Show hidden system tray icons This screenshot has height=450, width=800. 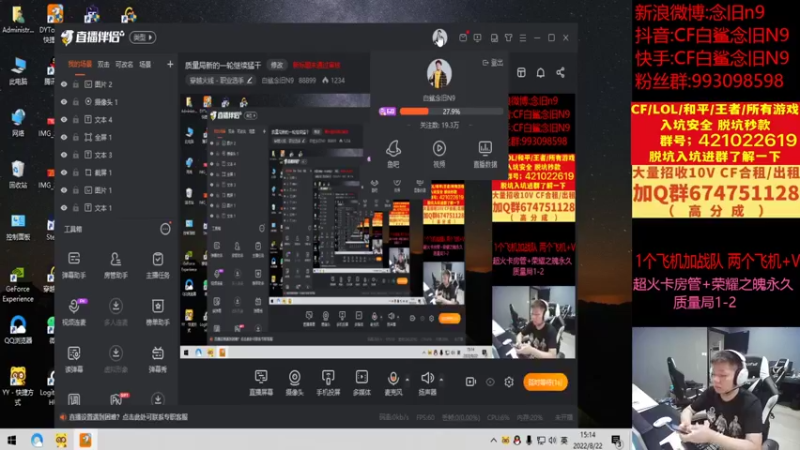click(493, 440)
